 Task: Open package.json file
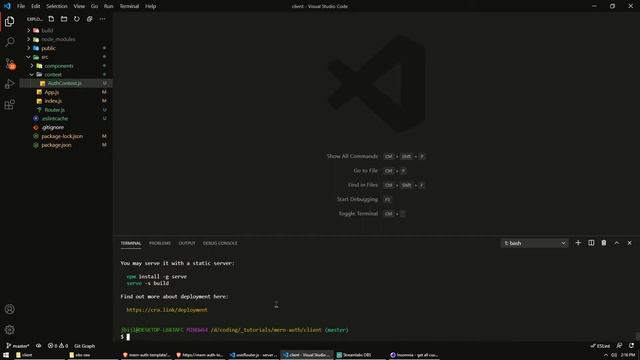click(56, 145)
